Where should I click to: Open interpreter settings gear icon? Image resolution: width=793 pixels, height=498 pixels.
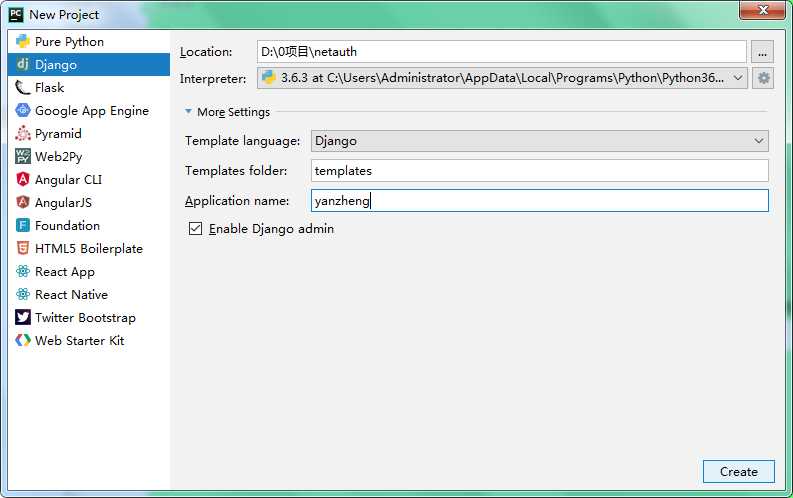(763, 78)
